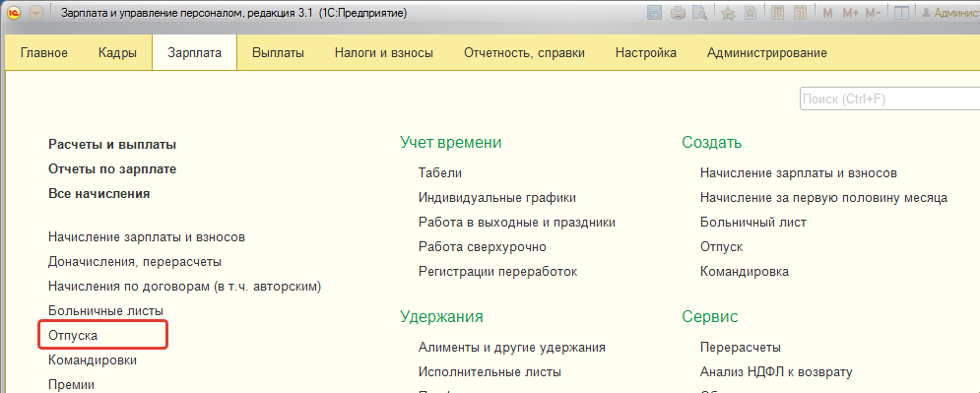Open the calculator icon
The image size is (980, 393).
(777, 13)
